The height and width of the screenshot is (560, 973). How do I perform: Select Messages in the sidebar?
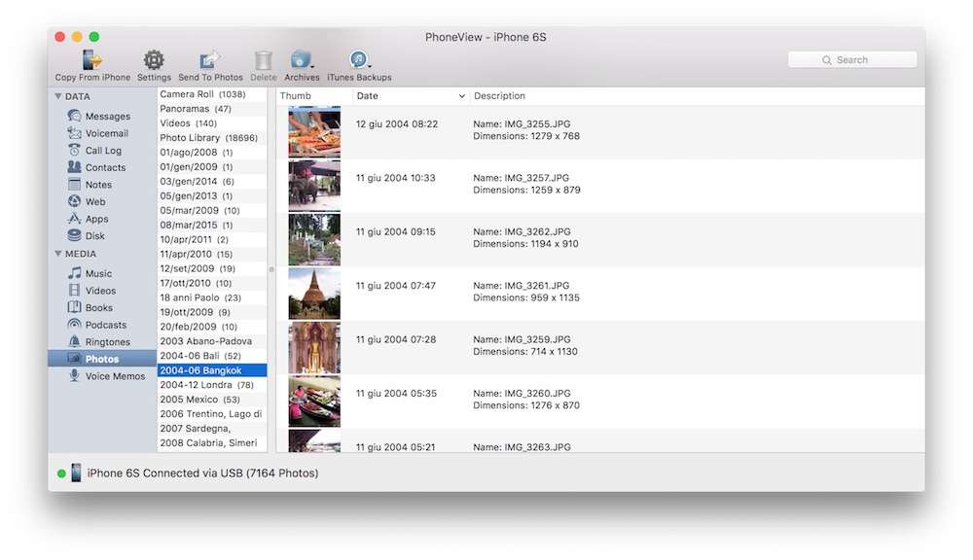coord(107,117)
